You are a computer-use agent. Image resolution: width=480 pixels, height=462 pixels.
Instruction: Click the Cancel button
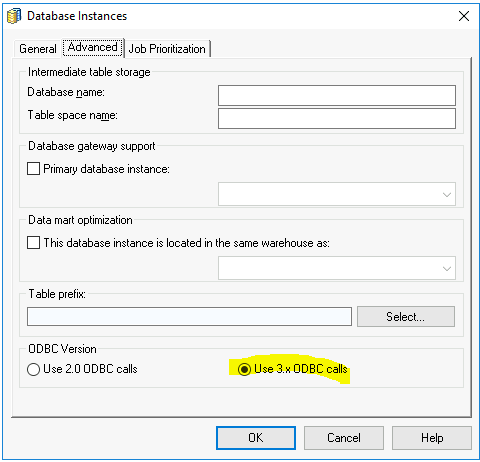[344, 438]
